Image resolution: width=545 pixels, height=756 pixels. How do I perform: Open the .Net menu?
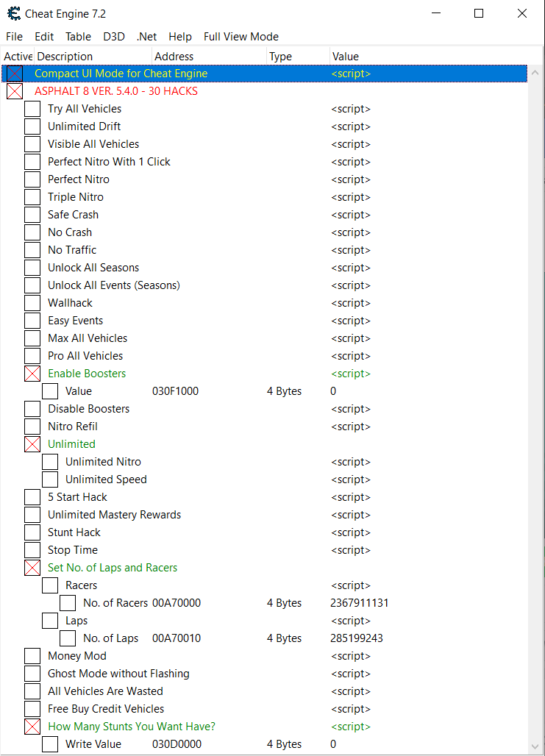pyautogui.click(x=146, y=37)
